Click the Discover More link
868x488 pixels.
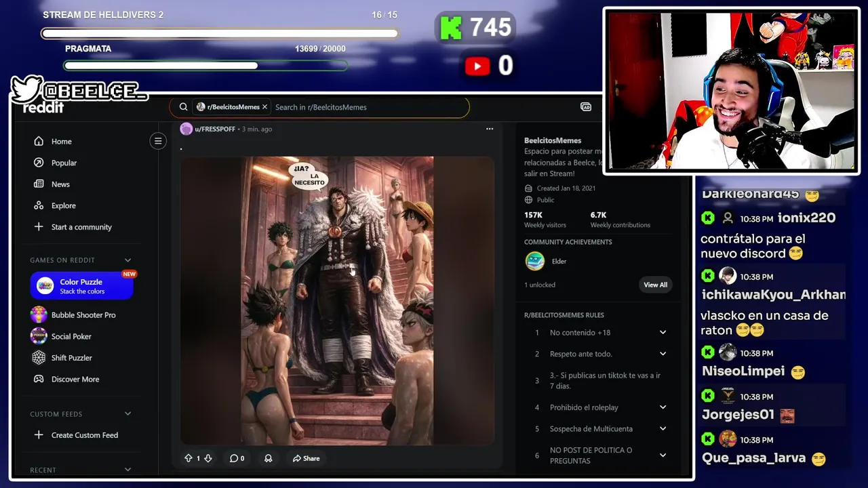click(x=75, y=379)
